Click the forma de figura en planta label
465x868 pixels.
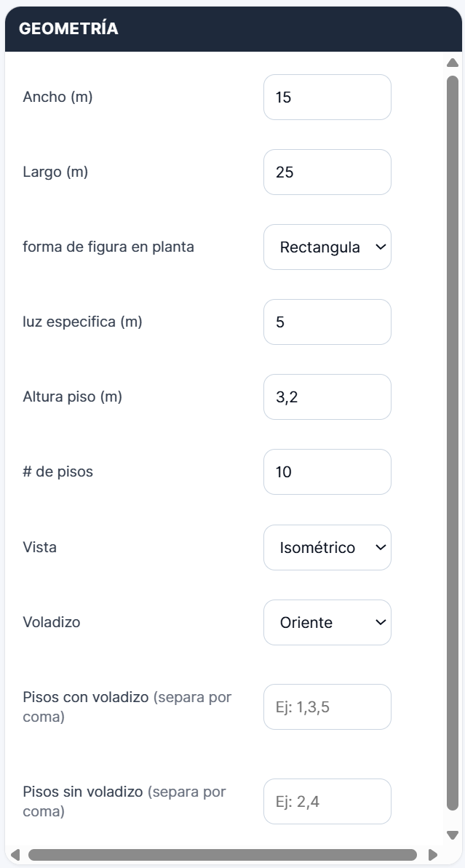pyautogui.click(x=108, y=247)
